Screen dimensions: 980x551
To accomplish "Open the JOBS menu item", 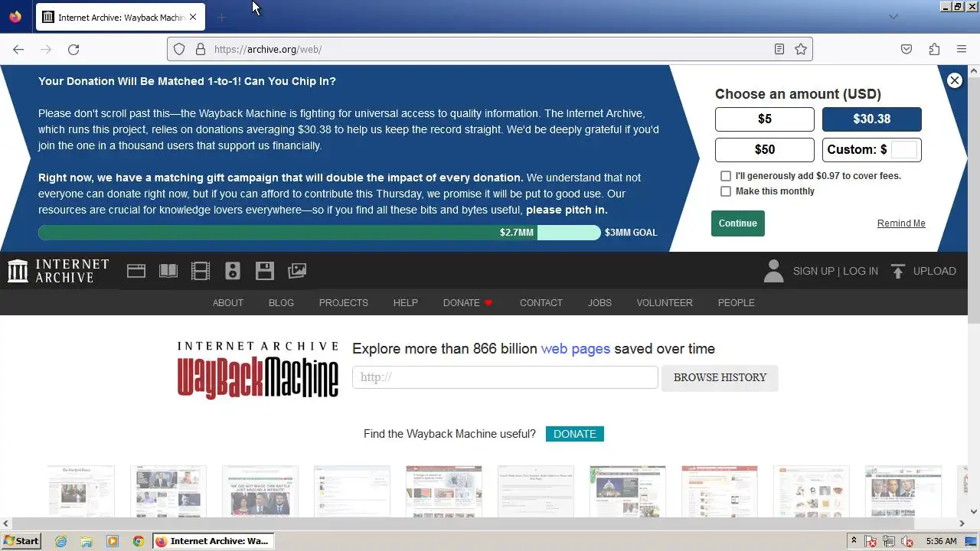I will [x=599, y=303].
